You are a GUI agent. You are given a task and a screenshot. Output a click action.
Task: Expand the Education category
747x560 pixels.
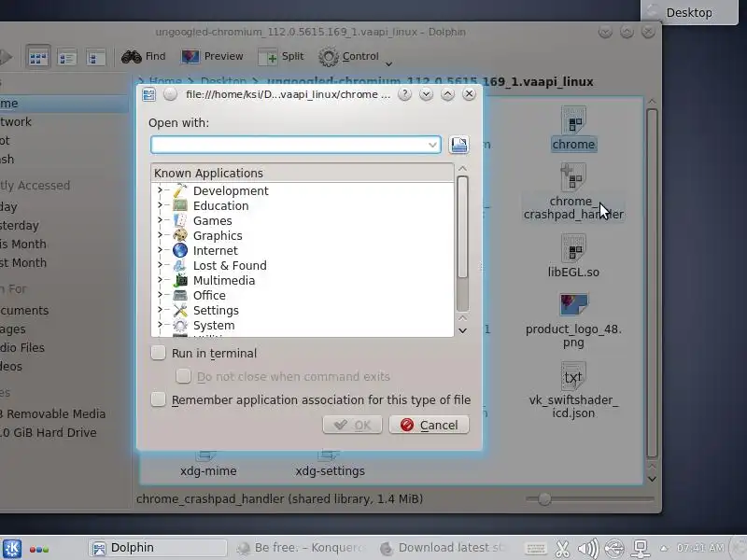[160, 205]
